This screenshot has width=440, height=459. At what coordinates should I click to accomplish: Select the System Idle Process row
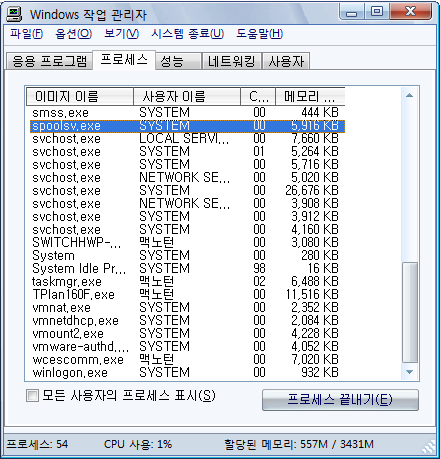186,269
